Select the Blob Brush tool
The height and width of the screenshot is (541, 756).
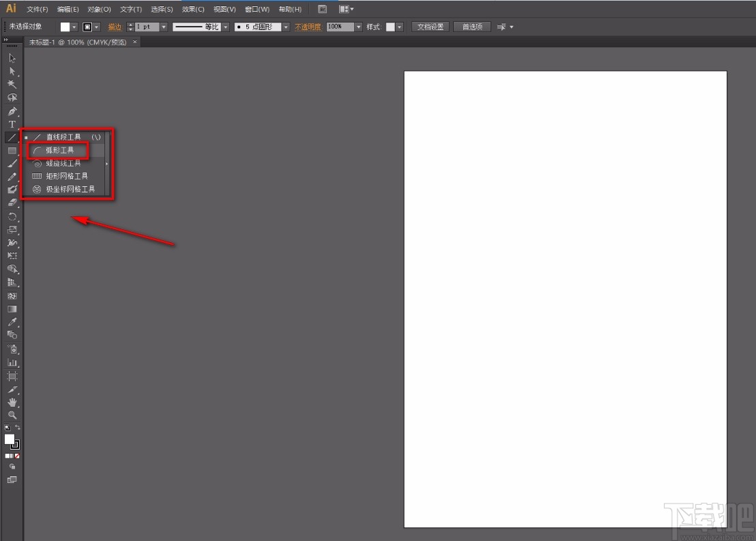[x=12, y=190]
